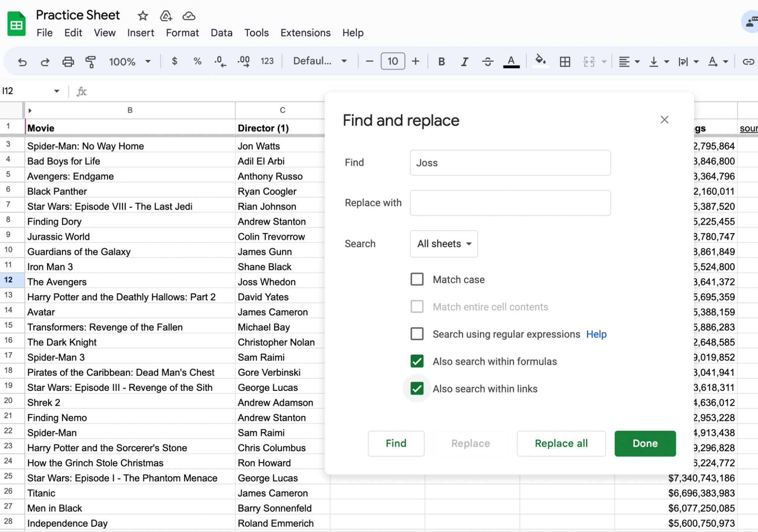Open the Insert menu
The image size is (758, 532).
click(x=141, y=33)
